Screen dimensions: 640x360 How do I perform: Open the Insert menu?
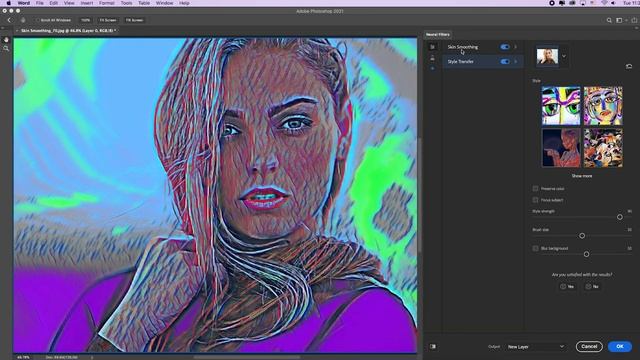pyautogui.click(x=87, y=3)
